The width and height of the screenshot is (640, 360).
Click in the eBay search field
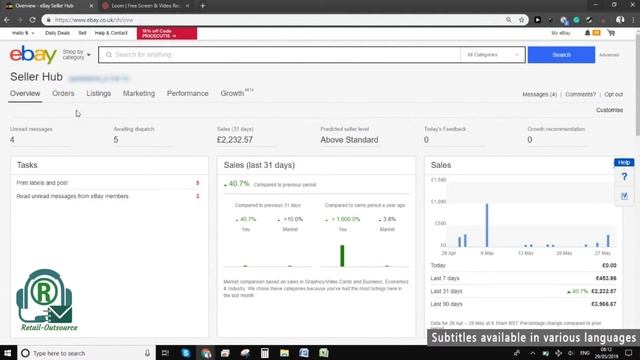279,55
